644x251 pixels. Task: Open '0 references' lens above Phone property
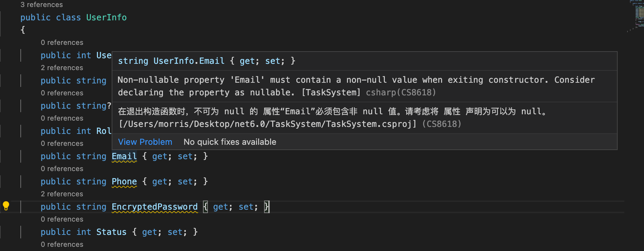coord(62,169)
